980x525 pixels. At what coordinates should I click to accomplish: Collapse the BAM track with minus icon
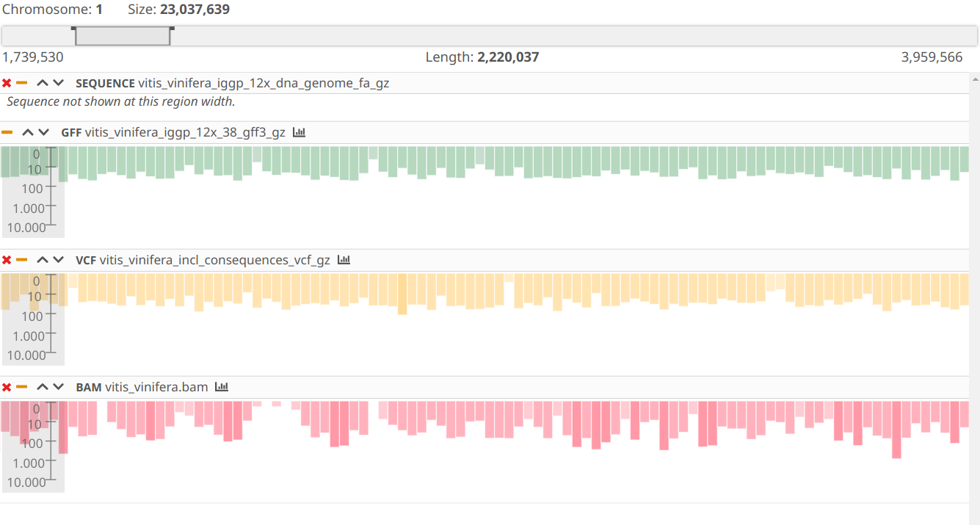22,387
